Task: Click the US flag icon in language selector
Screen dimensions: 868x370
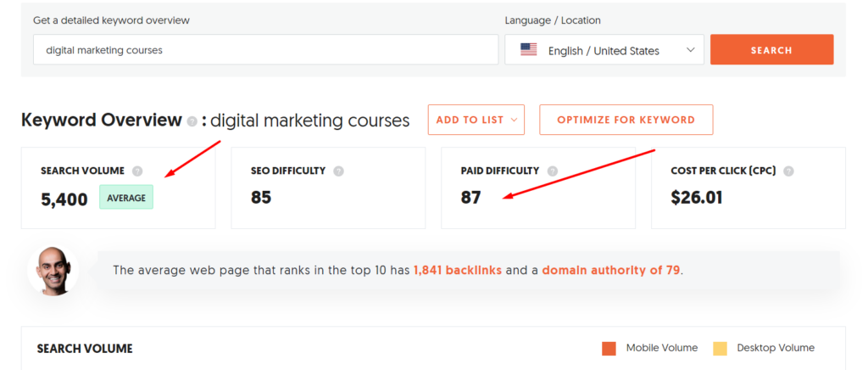Action: (529, 50)
